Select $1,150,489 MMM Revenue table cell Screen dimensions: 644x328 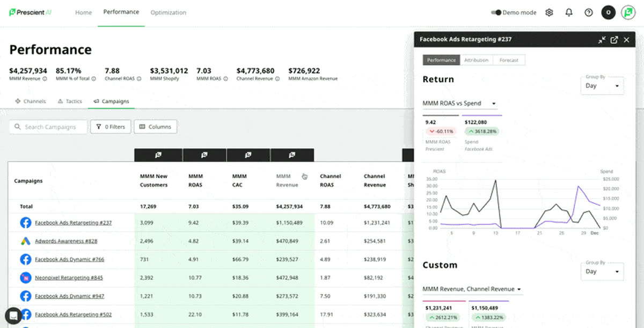tap(289, 222)
